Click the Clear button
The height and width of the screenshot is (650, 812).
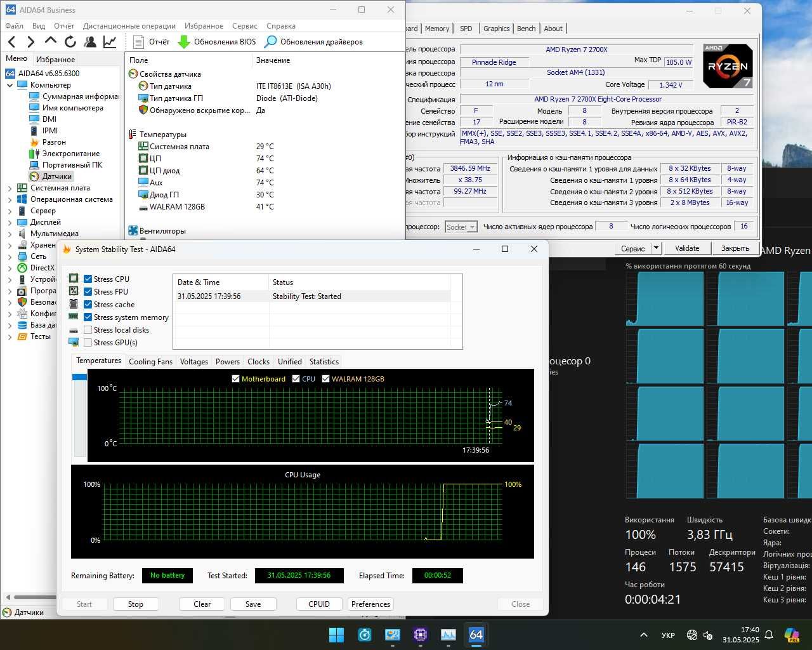202,604
